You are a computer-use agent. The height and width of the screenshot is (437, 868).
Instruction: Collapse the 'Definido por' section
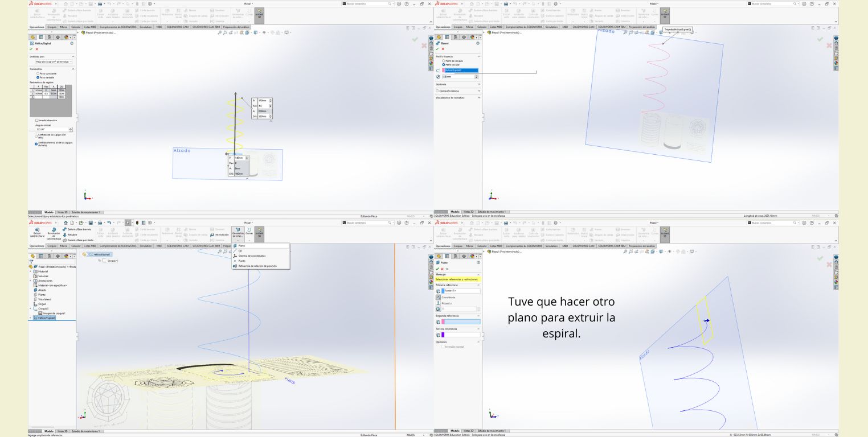(x=73, y=56)
